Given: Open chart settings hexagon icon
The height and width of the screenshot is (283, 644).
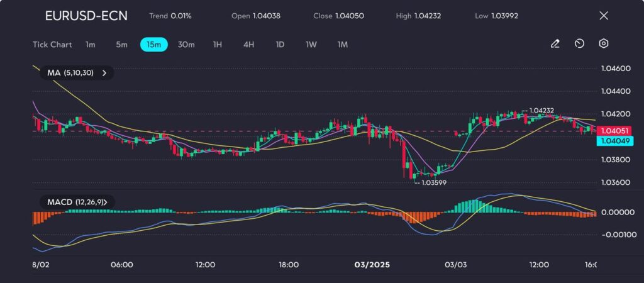Looking at the screenshot, I should 603,44.
